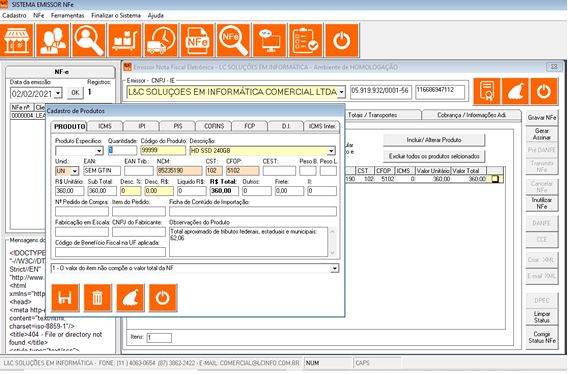Screen dimensions: 568x374
Task: Switch to the D.I. tab
Action: pos(286,126)
